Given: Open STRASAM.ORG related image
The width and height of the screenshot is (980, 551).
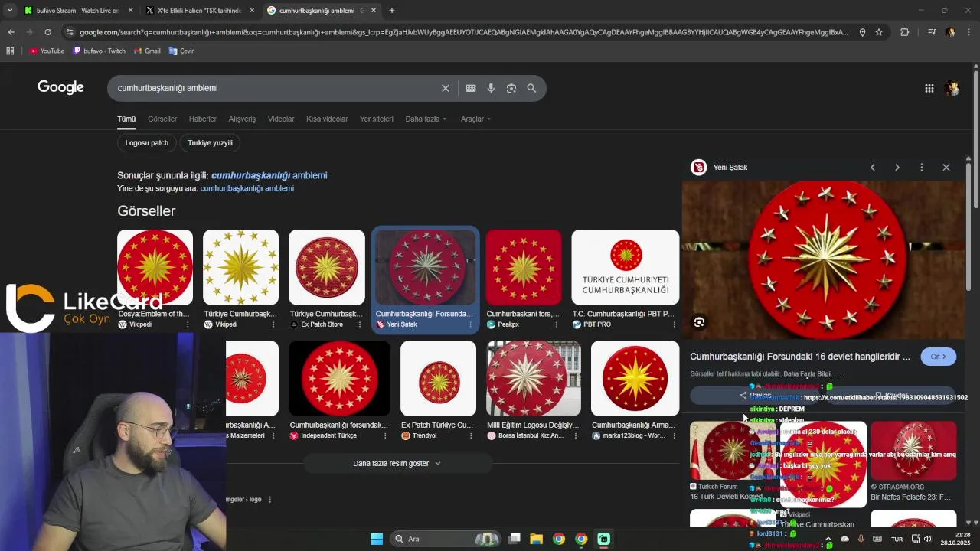Looking at the screenshot, I should tap(913, 451).
